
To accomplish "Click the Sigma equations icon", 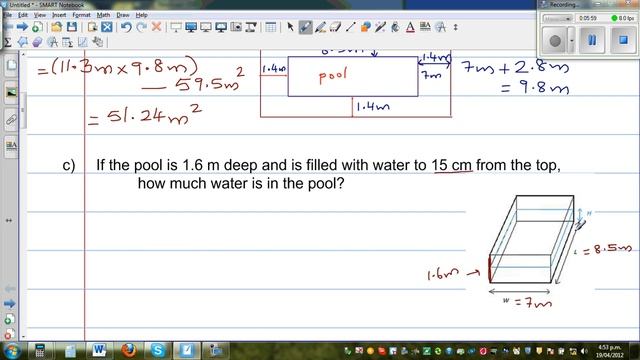I will coord(7,42).
